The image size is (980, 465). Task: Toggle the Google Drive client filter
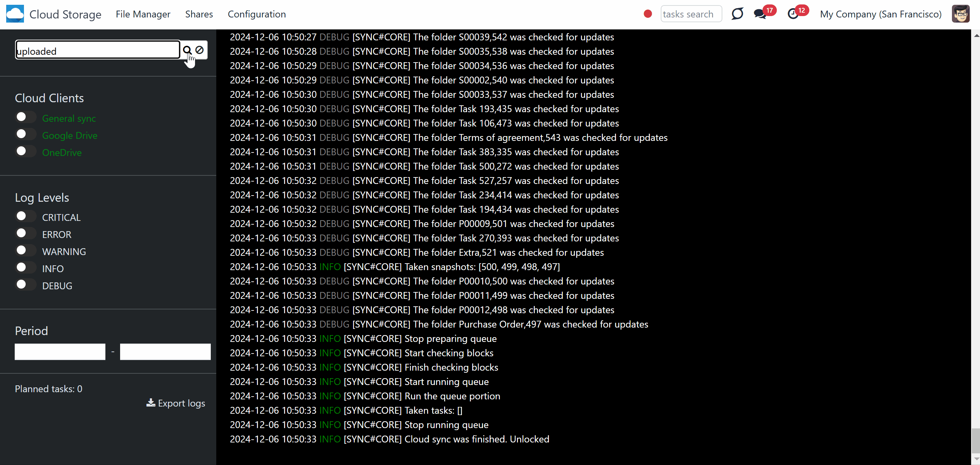[25, 134]
